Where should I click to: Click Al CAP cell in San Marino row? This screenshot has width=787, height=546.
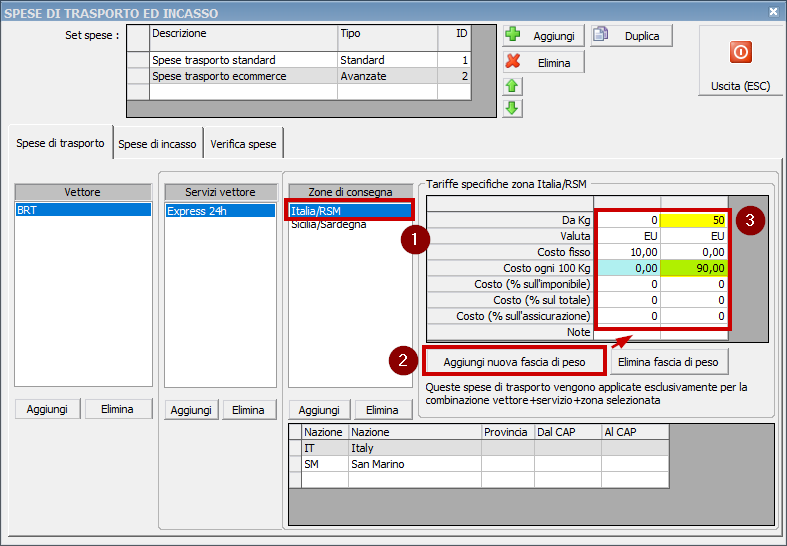[635, 464]
